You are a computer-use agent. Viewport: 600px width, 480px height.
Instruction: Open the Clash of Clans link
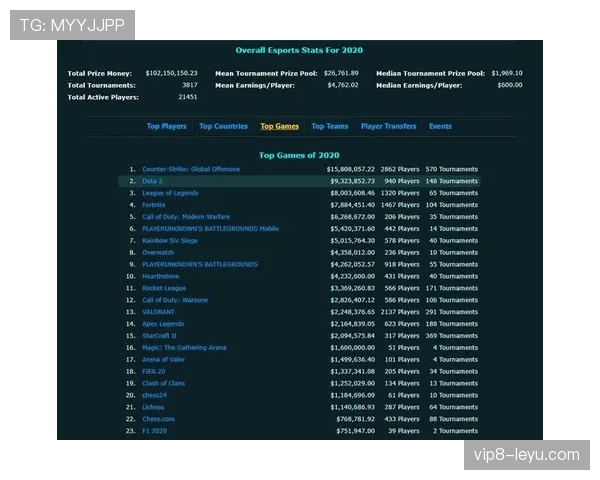(x=163, y=383)
